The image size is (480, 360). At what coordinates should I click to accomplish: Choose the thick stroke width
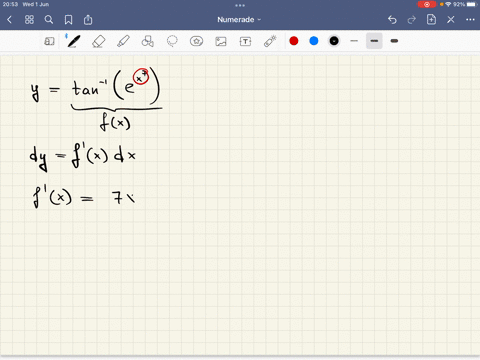pyautogui.click(x=394, y=41)
